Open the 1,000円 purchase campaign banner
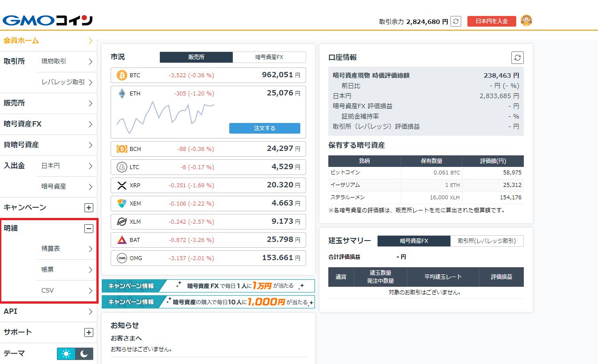This screenshot has height=364, width=598. (208, 302)
